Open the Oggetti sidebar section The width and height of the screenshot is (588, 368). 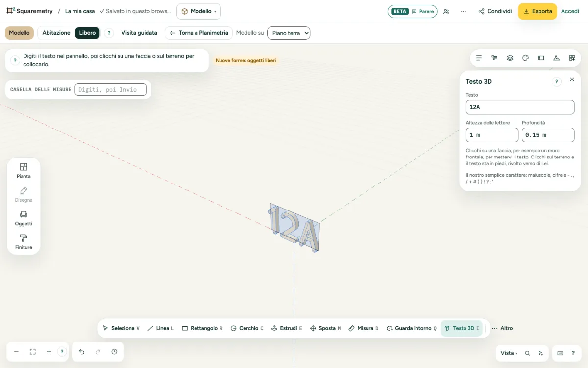point(24,218)
